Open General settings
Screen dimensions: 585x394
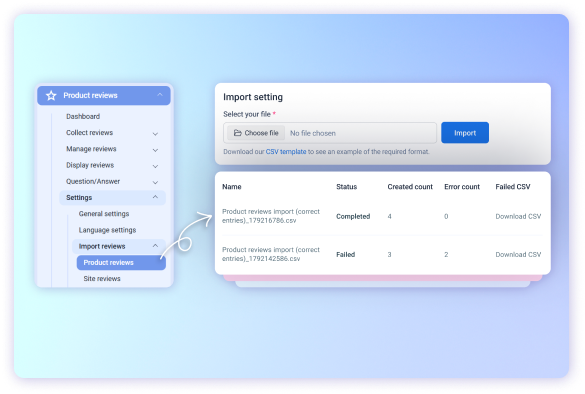click(x=104, y=214)
